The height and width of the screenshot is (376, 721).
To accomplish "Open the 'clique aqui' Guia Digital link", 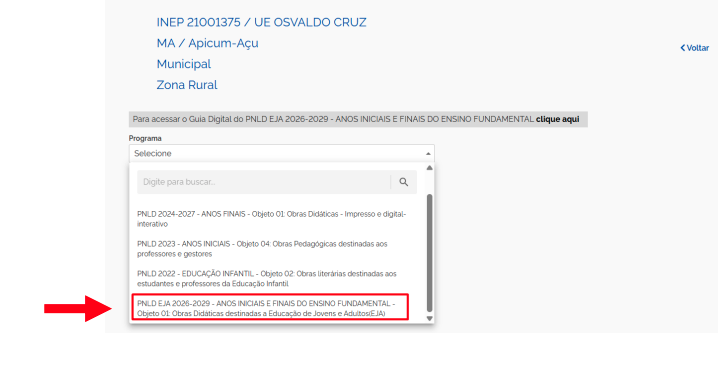I will pos(557,119).
